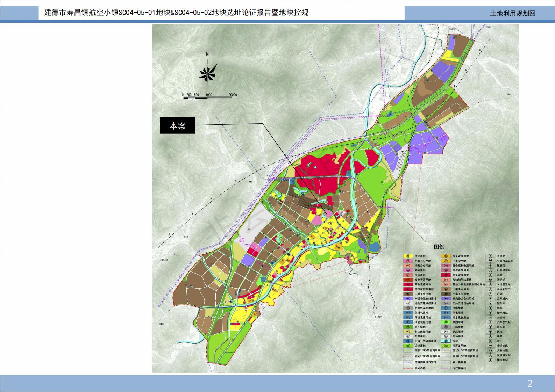Select the 水厂 waterworks symbol
This screenshot has height=392, width=555.
tap(490, 341)
